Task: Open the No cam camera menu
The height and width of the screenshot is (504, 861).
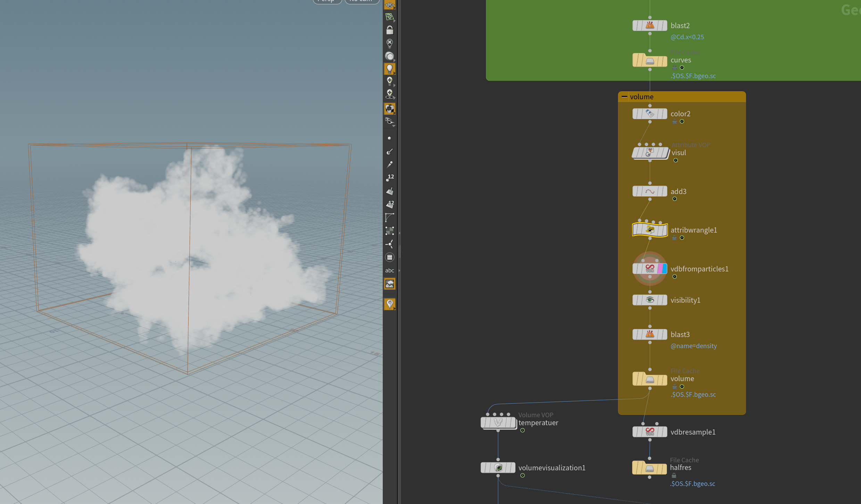Action: click(x=361, y=1)
